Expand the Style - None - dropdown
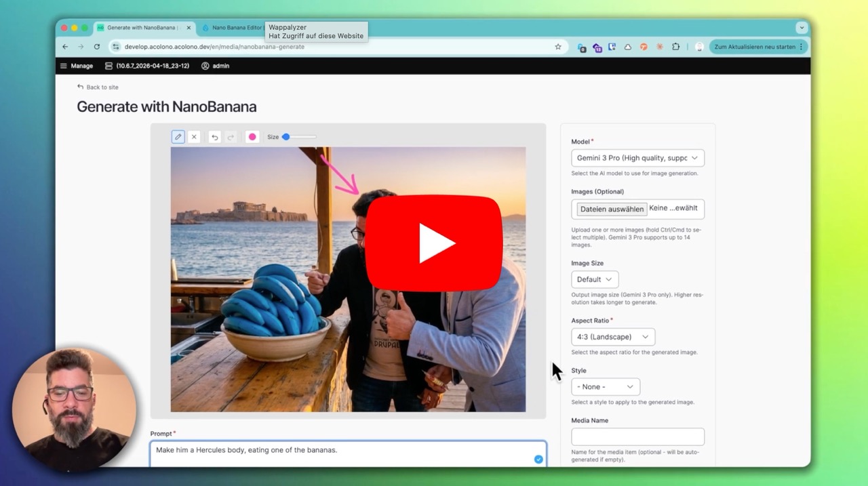868x486 pixels. tap(606, 387)
